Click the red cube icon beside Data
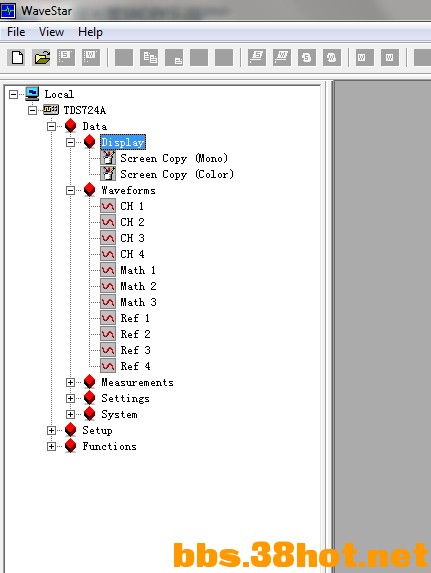 pyautogui.click(x=71, y=126)
